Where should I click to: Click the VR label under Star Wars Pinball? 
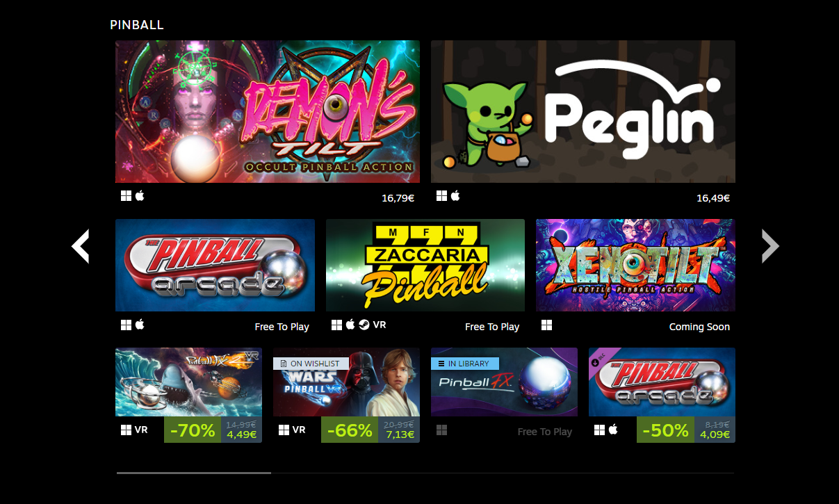tap(299, 430)
